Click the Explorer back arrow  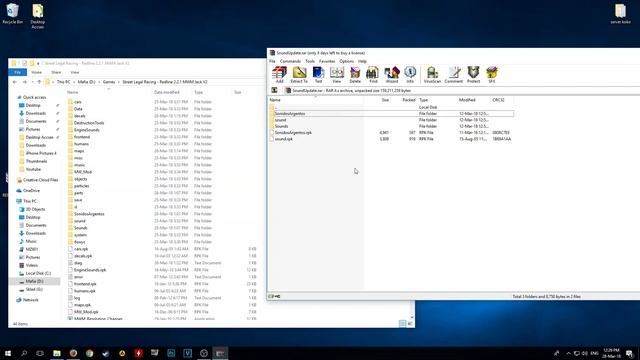click(x=15, y=82)
